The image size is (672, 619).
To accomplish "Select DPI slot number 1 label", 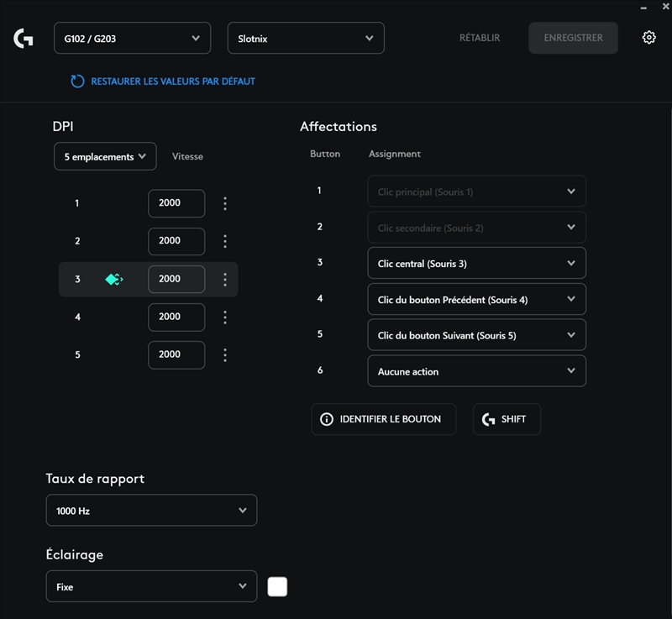I will point(77,203).
